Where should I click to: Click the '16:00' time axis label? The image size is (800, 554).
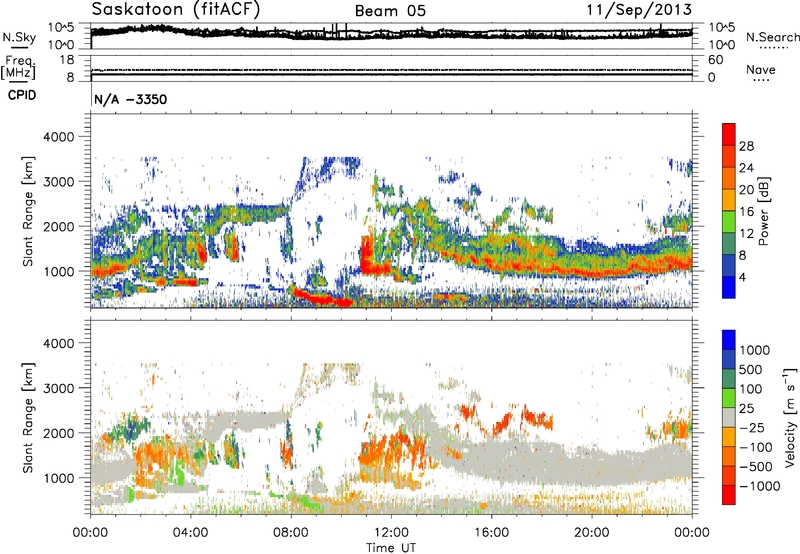pyautogui.click(x=491, y=533)
